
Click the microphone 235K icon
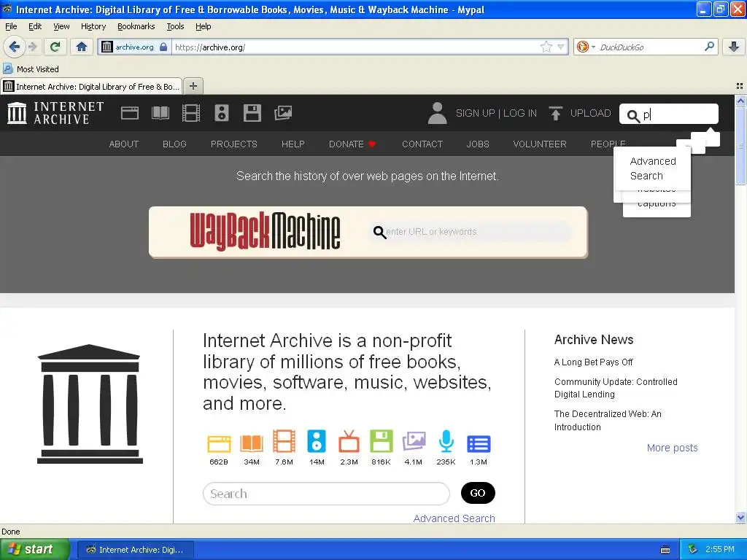446,441
